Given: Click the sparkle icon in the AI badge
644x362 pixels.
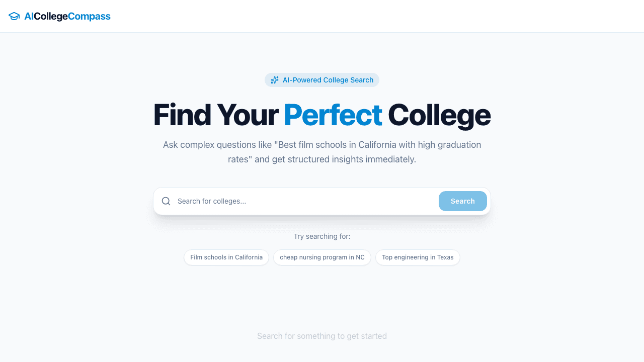Looking at the screenshot, I should coord(274,80).
